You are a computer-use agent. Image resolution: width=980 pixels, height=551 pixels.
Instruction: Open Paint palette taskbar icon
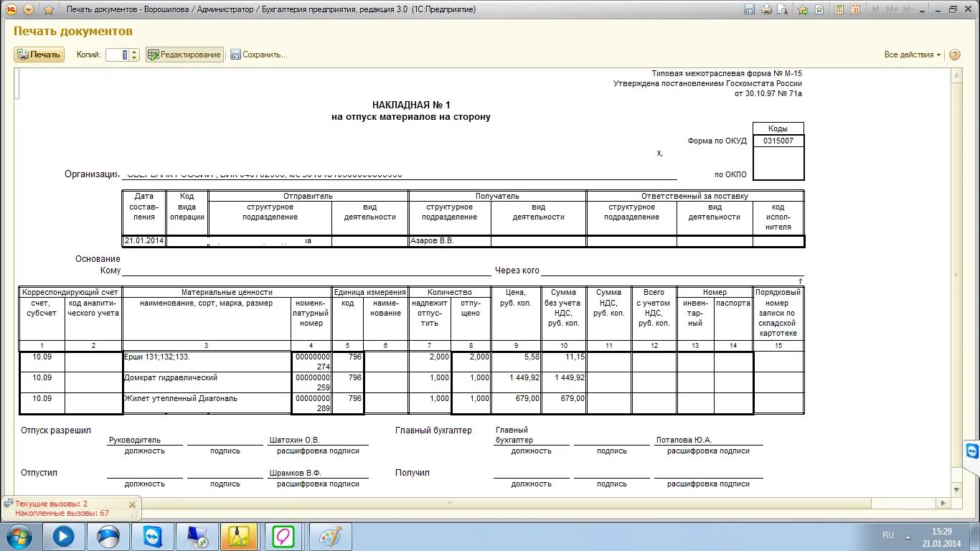[330, 537]
